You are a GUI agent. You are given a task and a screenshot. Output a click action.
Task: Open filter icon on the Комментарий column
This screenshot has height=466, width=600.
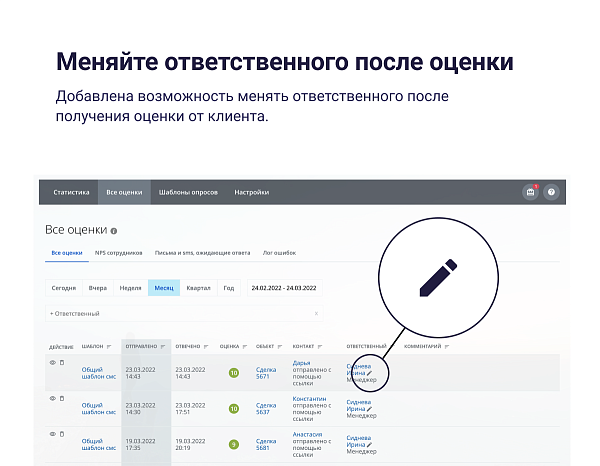447,347
